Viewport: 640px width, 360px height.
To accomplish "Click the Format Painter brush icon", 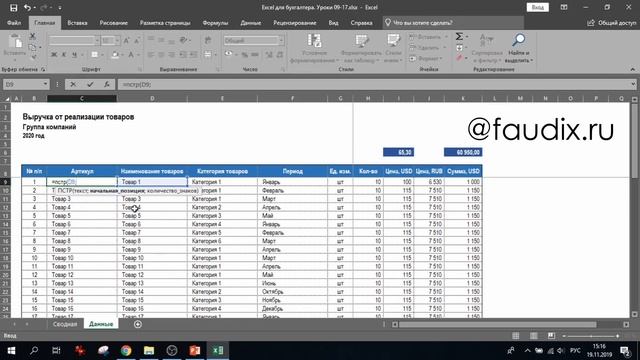I will [x=33, y=58].
